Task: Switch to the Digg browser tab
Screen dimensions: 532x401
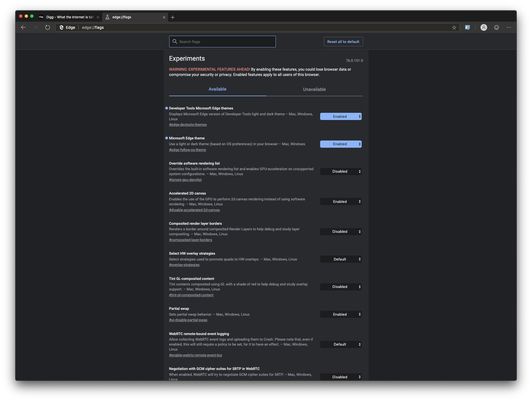Action: click(69, 17)
